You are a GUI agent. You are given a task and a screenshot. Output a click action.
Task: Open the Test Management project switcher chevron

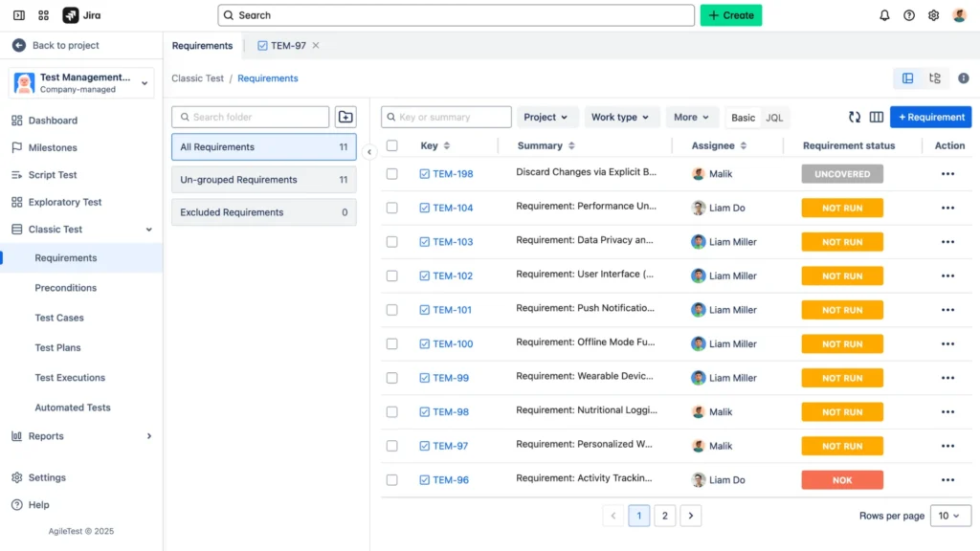coord(145,83)
